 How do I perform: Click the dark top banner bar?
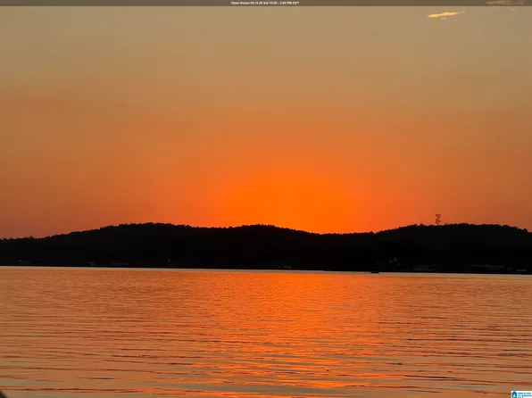[x=266, y=3]
